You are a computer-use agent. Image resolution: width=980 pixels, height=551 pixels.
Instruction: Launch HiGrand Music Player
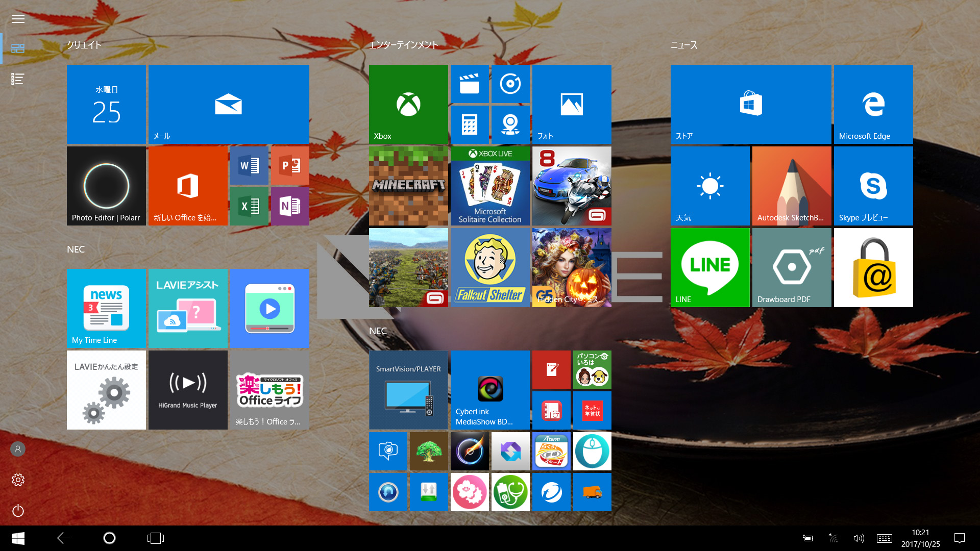coord(188,390)
